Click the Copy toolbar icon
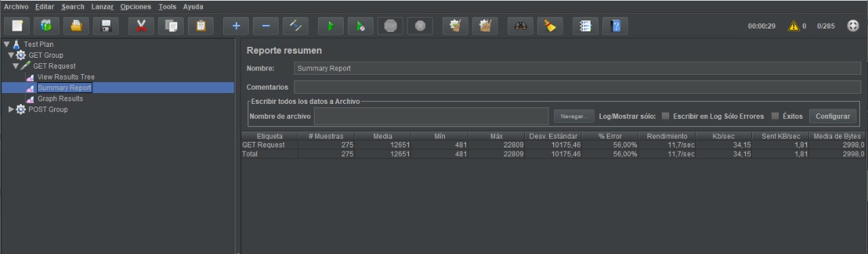 tap(171, 26)
